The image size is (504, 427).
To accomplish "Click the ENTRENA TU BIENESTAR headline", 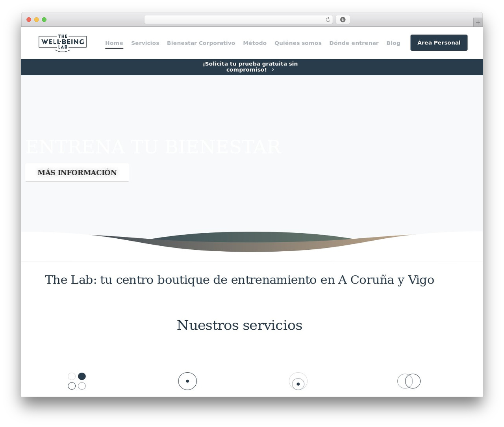I will pyautogui.click(x=154, y=147).
